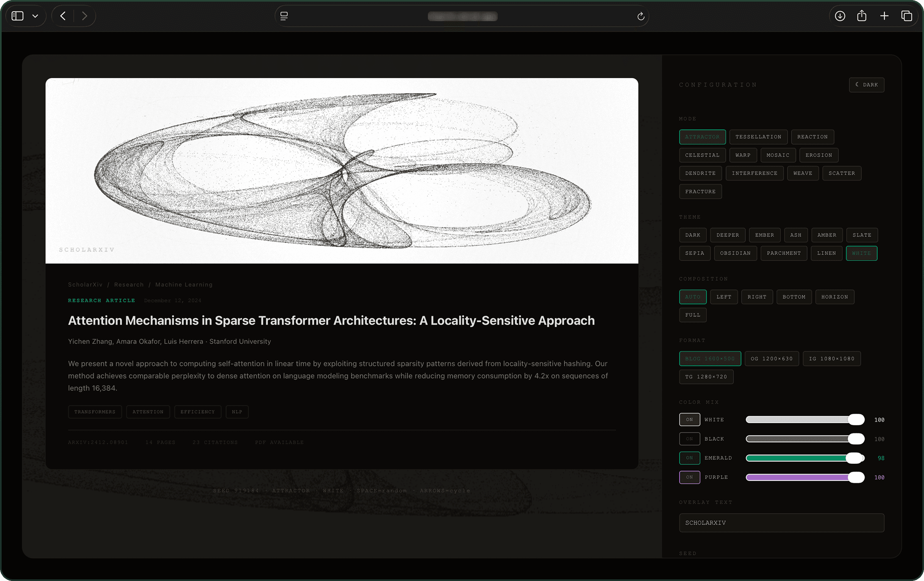Go back with the back arrow
924x581 pixels.
coord(63,16)
